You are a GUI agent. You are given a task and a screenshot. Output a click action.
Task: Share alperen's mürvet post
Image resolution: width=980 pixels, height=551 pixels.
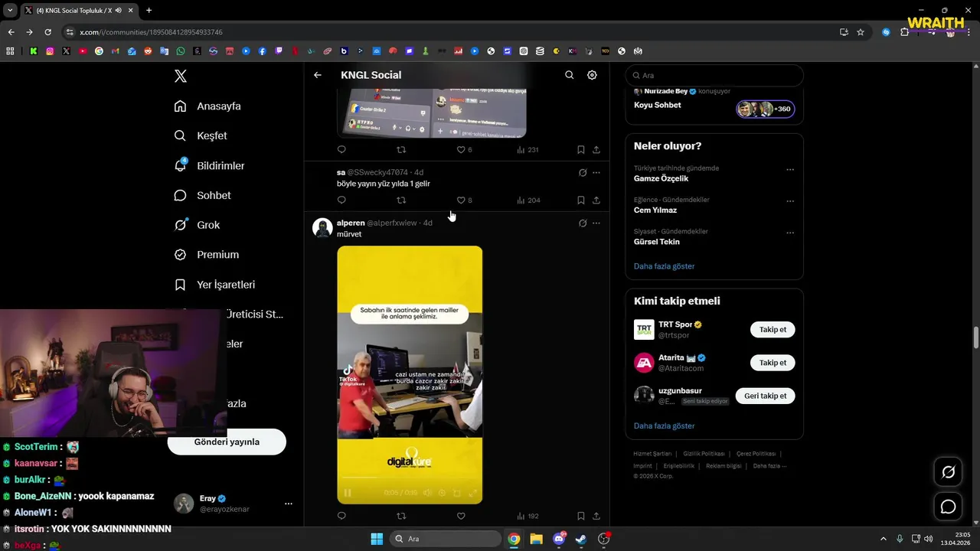596,517
